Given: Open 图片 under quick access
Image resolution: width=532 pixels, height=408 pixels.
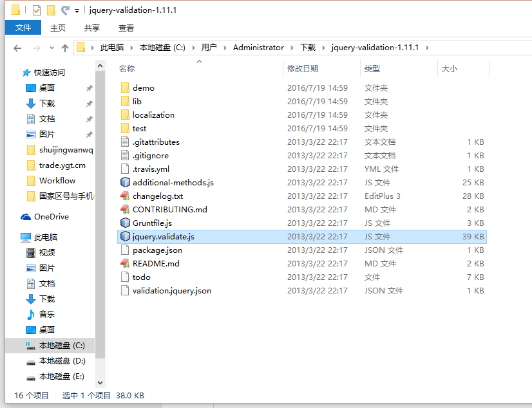Looking at the screenshot, I should [x=46, y=134].
